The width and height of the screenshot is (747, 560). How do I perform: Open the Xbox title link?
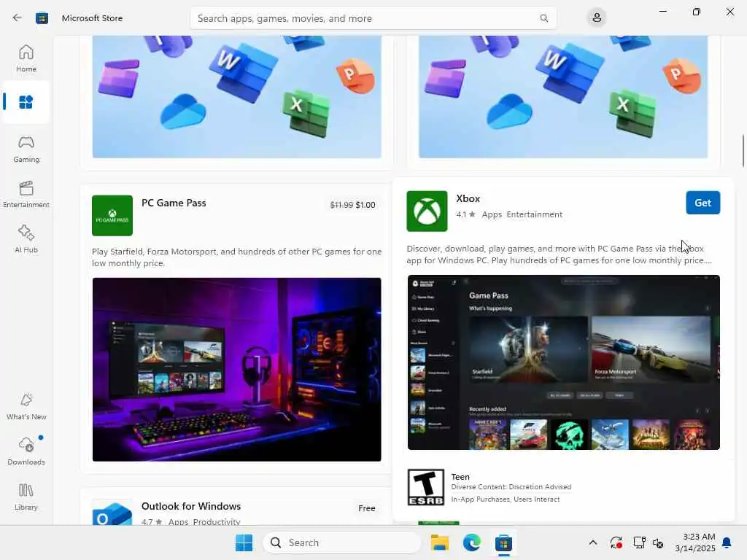pyautogui.click(x=468, y=198)
